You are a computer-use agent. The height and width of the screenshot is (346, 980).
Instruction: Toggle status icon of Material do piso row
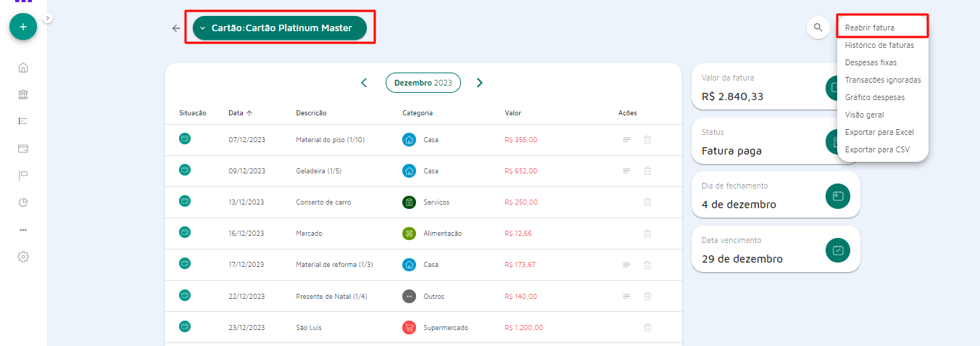tap(185, 139)
